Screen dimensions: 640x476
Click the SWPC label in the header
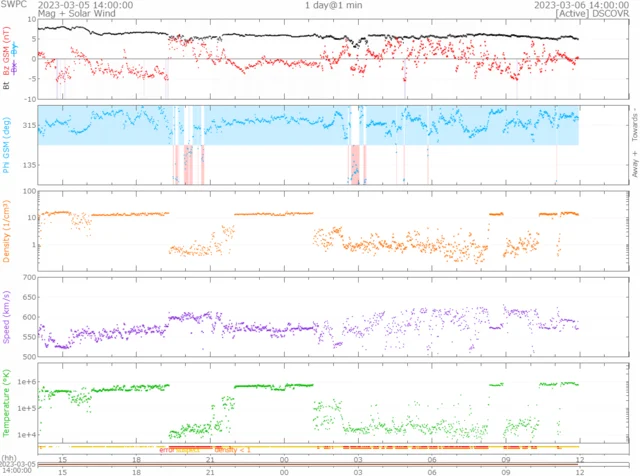tap(13, 4)
